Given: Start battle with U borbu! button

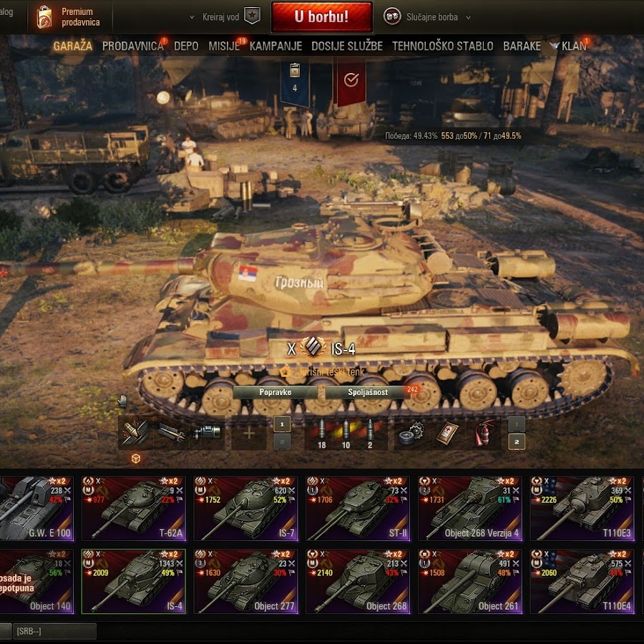Looking at the screenshot, I should point(321,17).
